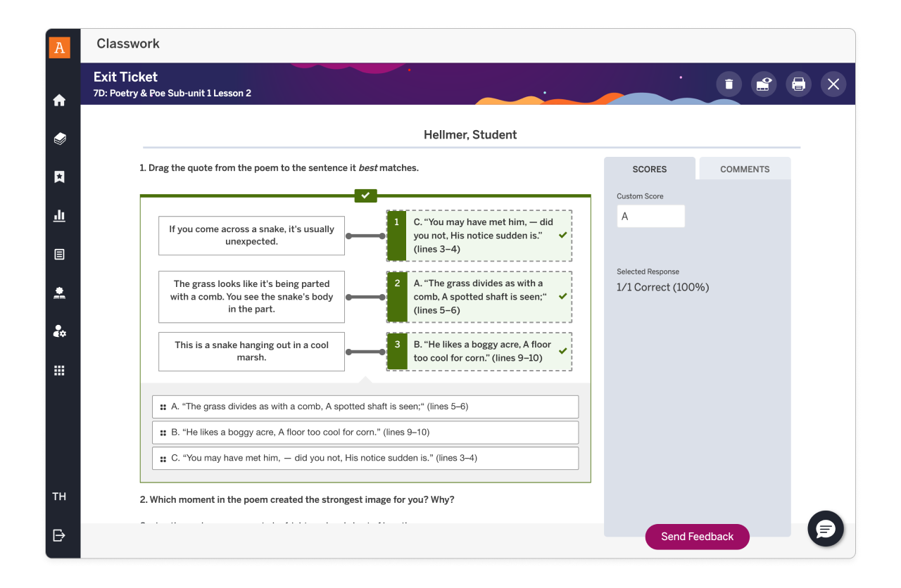
Task: Select the Scores tab
Action: tap(649, 169)
